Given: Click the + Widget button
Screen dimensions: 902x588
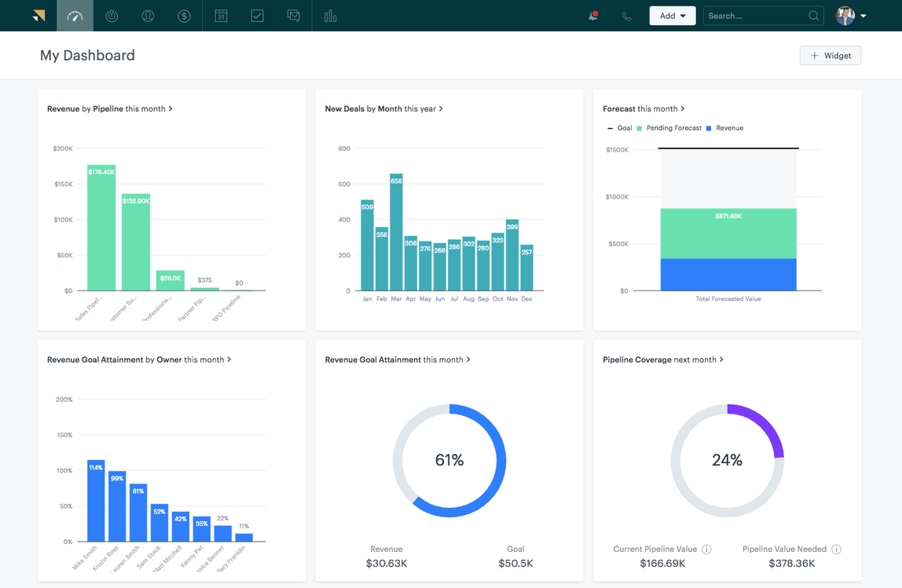Looking at the screenshot, I should coord(830,55).
